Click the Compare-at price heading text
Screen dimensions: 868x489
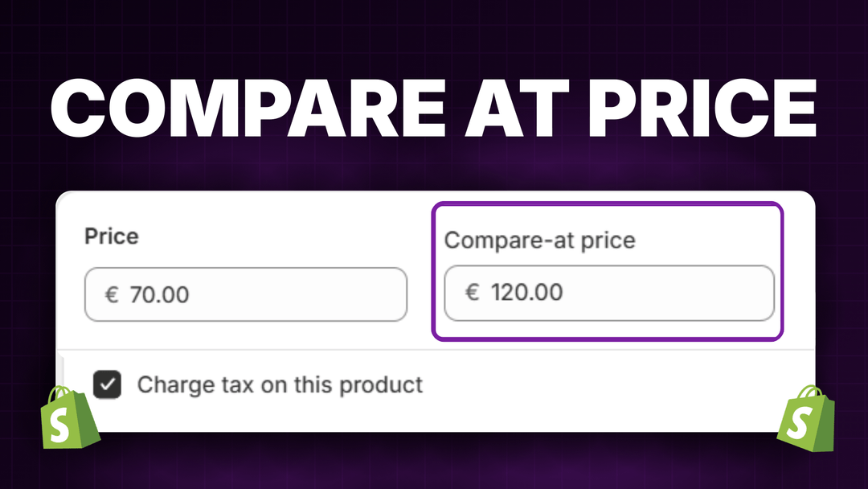[541, 240]
